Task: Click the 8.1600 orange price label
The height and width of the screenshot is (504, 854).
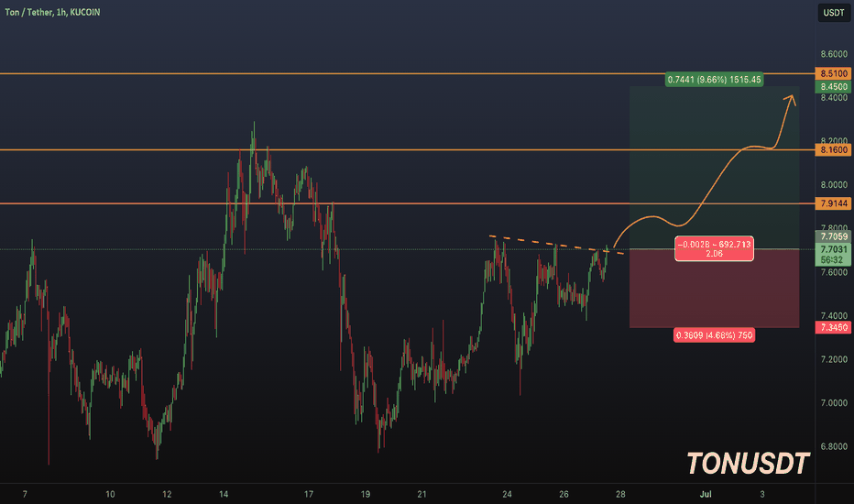Action: tap(833, 150)
